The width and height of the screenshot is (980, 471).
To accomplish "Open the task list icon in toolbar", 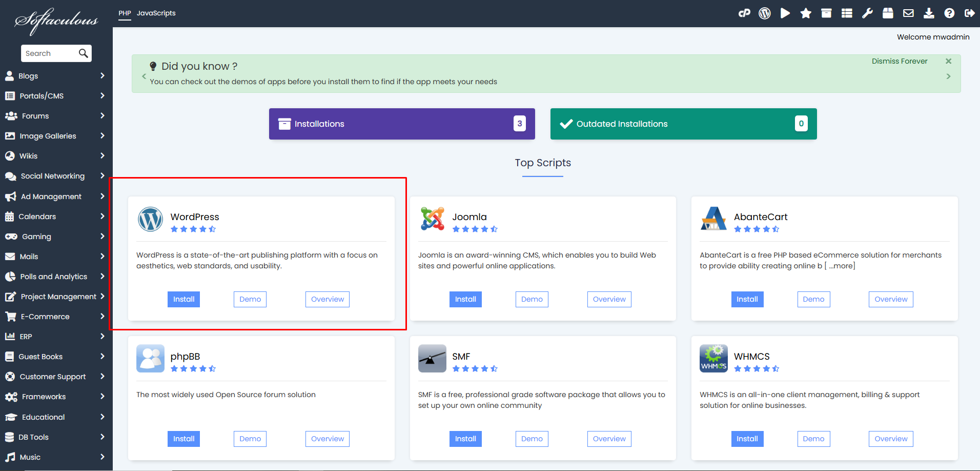I will [847, 13].
